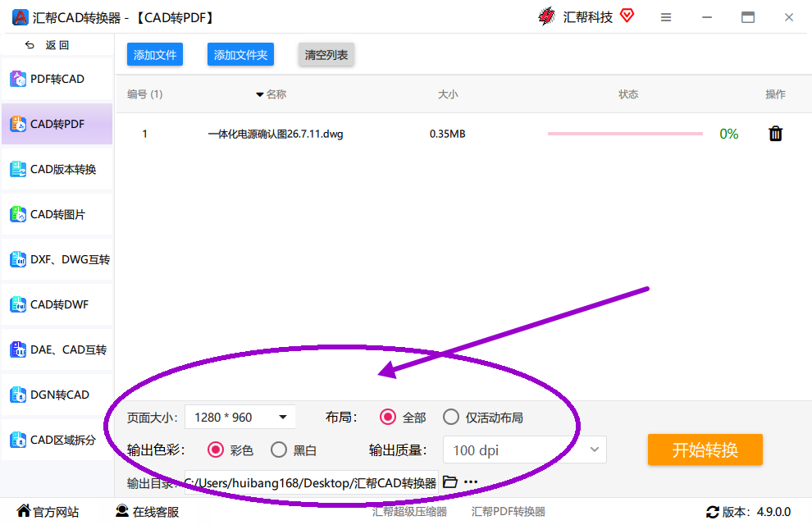Click the 汇帮科技 brand logo icon

[x=546, y=16]
